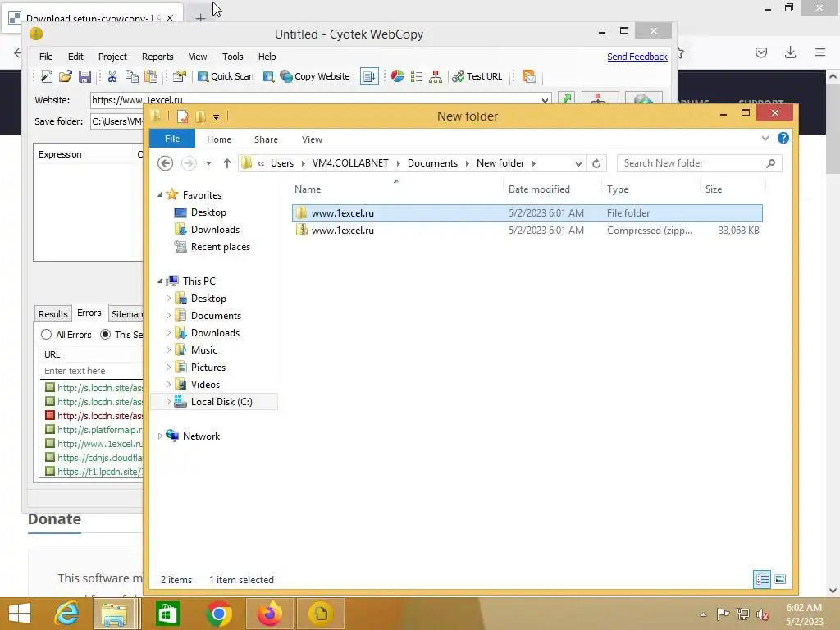Click the Copy Website button in WebCopy
Image resolution: width=840 pixels, height=630 pixels.
coord(315,76)
